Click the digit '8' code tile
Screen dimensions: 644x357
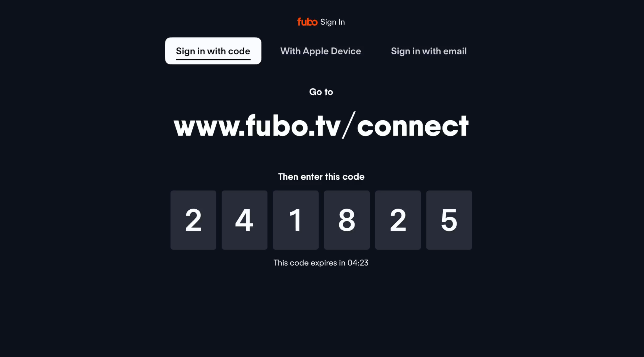point(347,220)
